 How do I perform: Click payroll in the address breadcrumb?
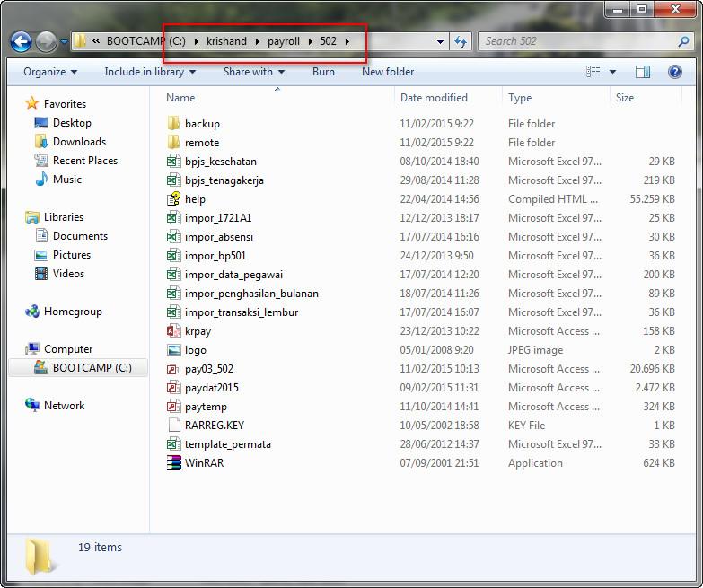(x=284, y=41)
